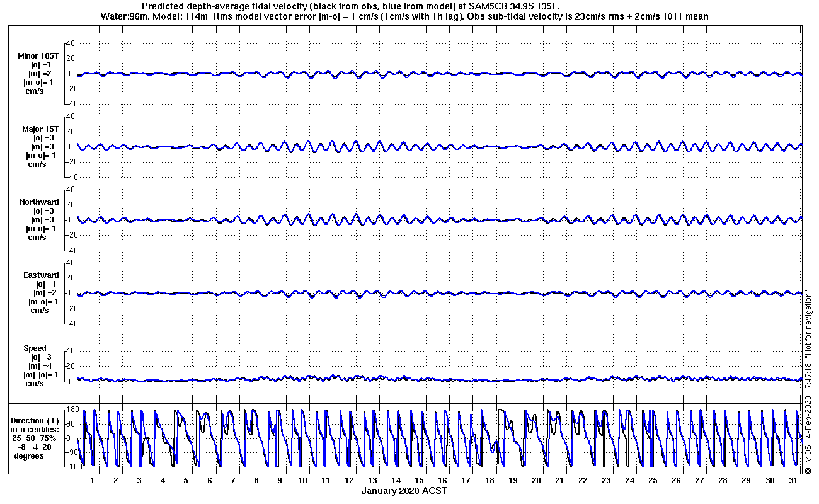The height and width of the screenshot is (504, 819).
Task: Select the "Major 15T" panel label
Action: point(40,129)
